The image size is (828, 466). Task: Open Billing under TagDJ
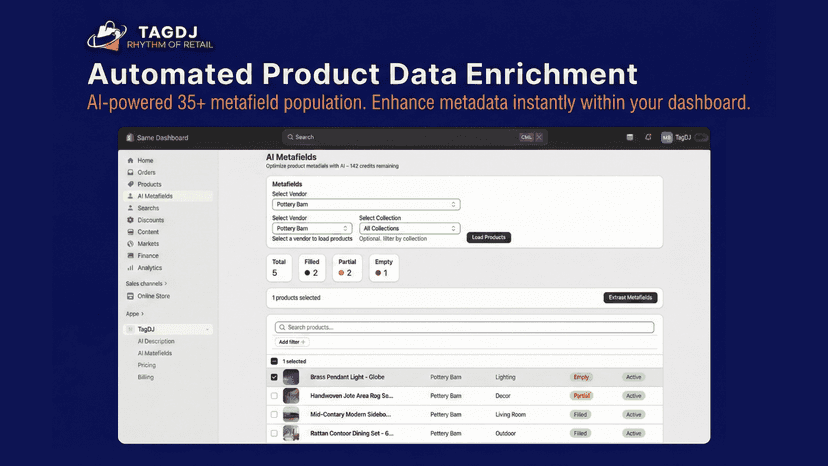[x=146, y=377]
